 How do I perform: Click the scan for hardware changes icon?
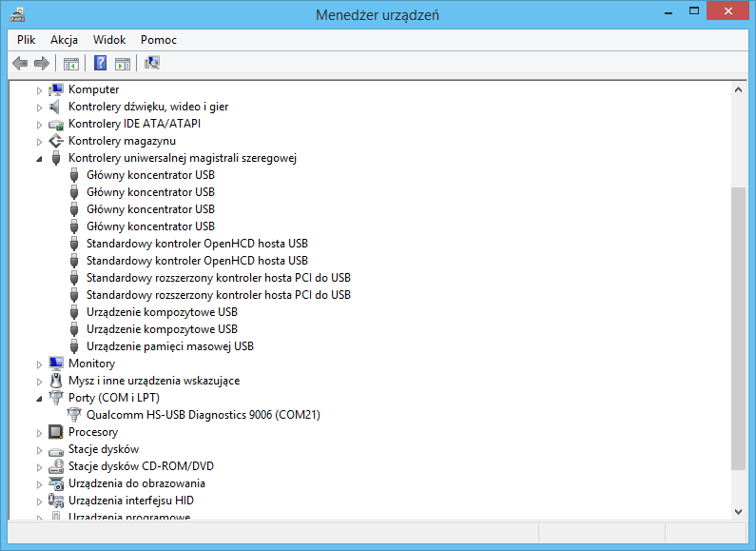click(x=152, y=64)
